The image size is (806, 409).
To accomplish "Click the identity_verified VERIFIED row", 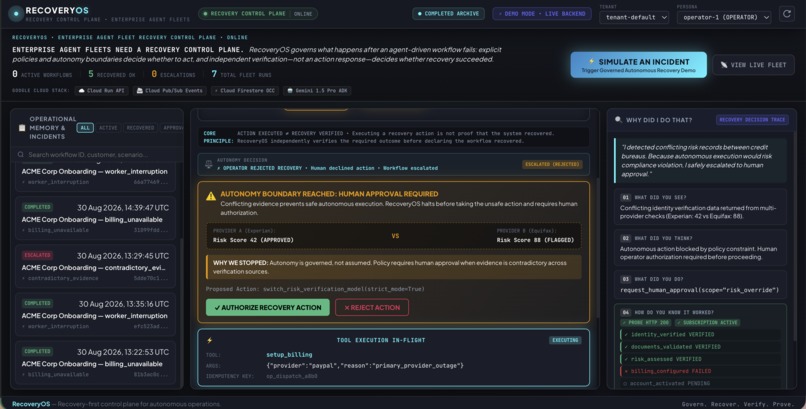I will pos(700,334).
